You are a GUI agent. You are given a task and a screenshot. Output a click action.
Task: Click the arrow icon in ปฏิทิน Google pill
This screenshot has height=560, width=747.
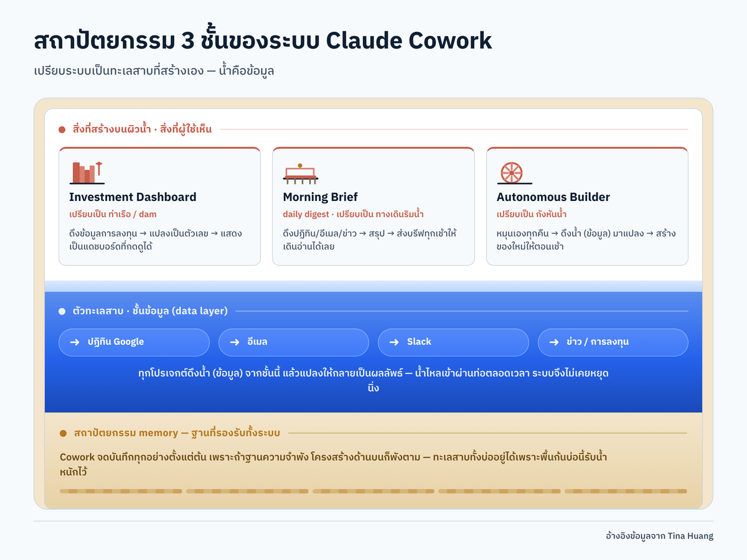(75, 342)
